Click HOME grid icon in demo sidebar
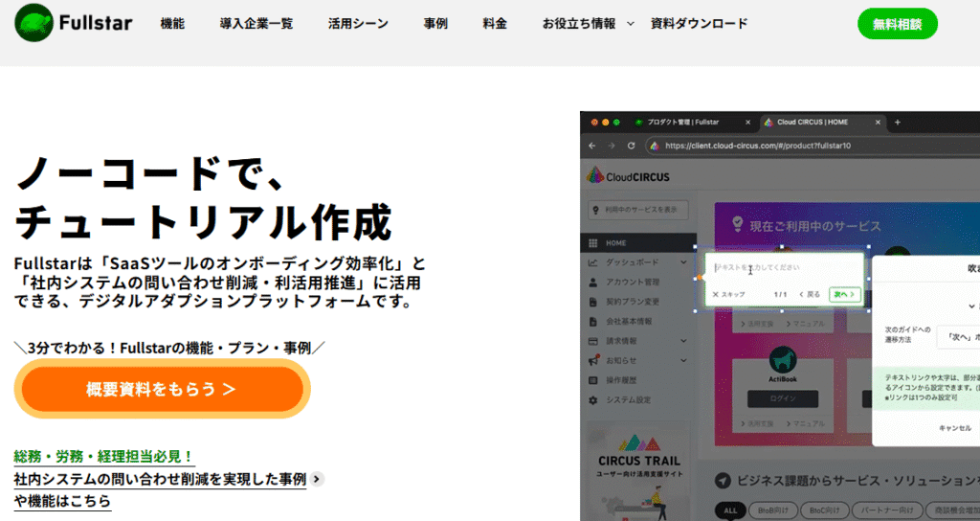The height and width of the screenshot is (521, 980). 593,242
